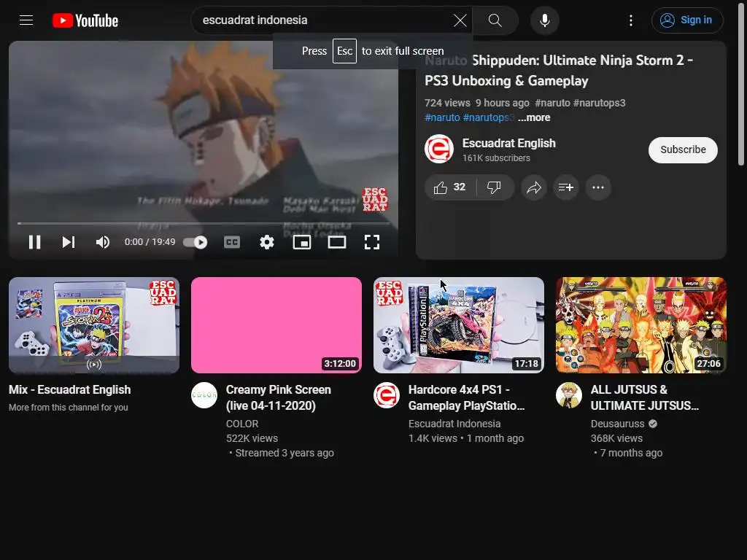Image resolution: width=747 pixels, height=560 pixels.
Task: Mute the video volume
Action: click(x=102, y=242)
